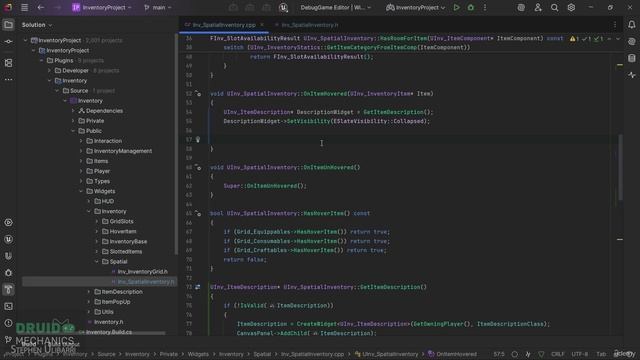
Task: Open Notifications bell icon
Action: [631, 25]
